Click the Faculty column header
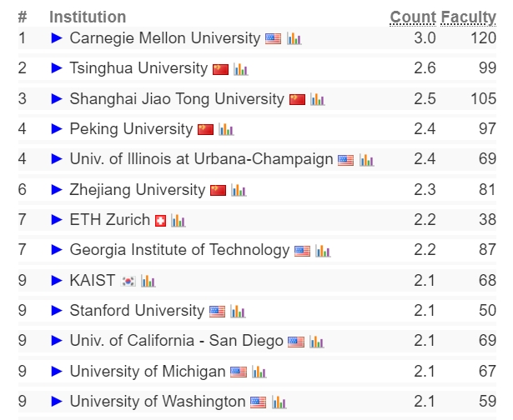This screenshot has width=513, height=420. pos(468,17)
